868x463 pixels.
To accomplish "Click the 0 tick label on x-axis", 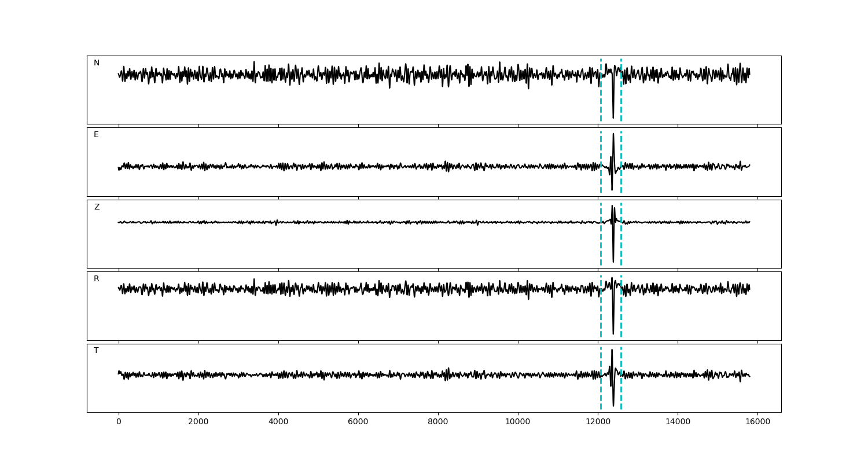I will point(119,422).
